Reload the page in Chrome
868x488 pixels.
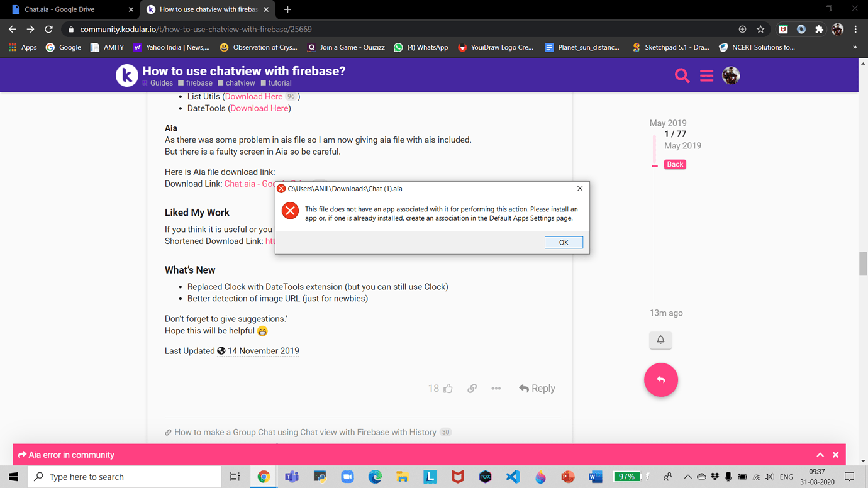click(x=48, y=29)
